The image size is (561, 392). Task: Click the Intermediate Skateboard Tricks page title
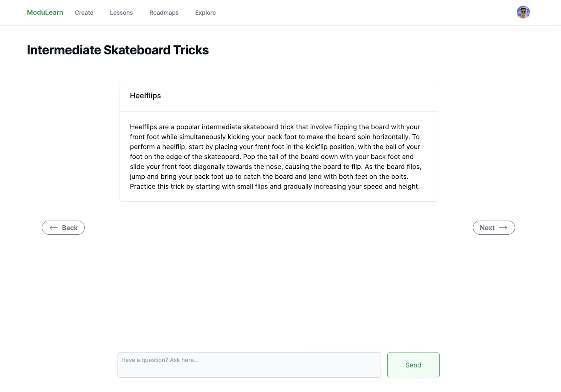pyautogui.click(x=118, y=50)
